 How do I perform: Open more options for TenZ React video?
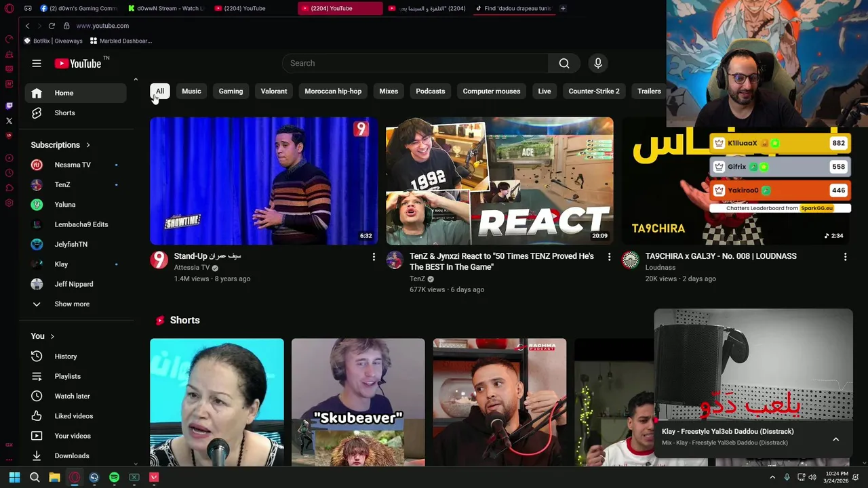pyautogui.click(x=609, y=257)
